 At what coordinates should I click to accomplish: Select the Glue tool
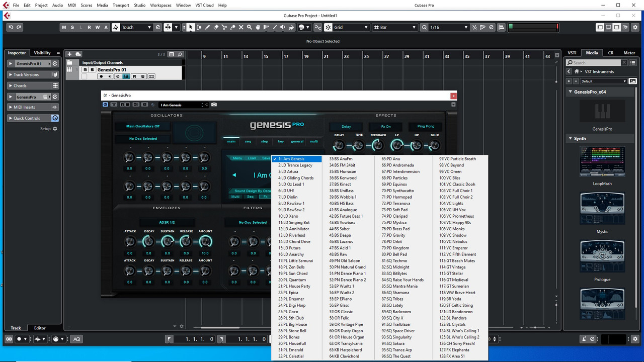coord(233,27)
